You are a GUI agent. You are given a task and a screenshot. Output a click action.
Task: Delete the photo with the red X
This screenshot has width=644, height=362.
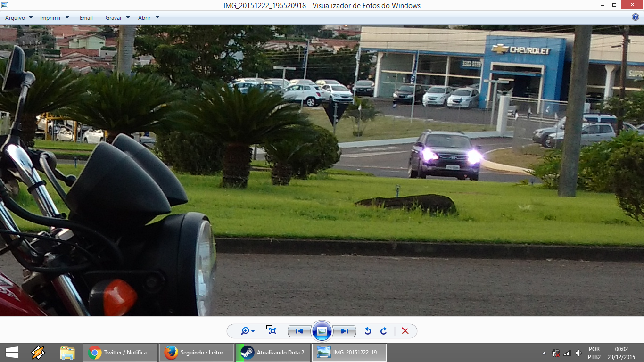coord(405,331)
